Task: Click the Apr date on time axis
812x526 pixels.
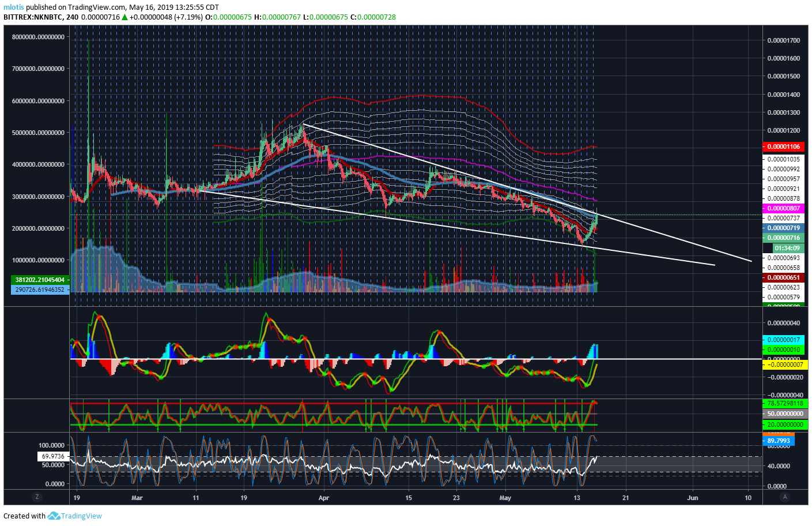Action: (x=323, y=498)
